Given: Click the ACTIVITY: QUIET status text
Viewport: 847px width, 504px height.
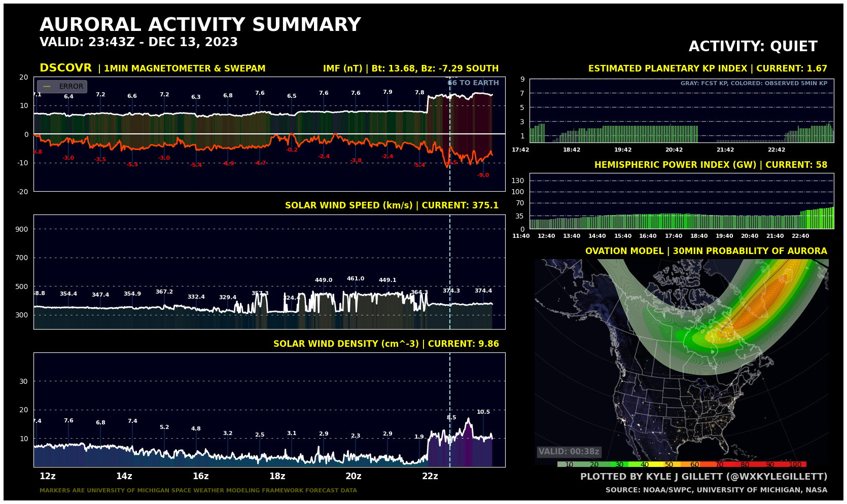Looking at the screenshot, I should point(753,47).
